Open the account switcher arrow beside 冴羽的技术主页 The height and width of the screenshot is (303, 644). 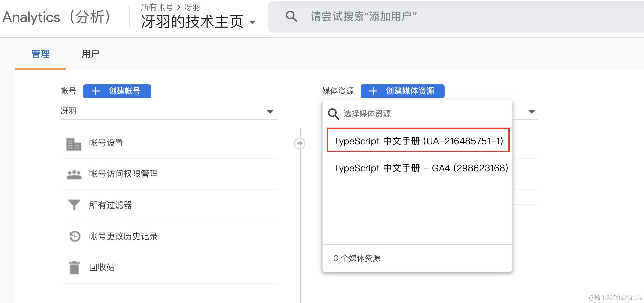coord(252,22)
